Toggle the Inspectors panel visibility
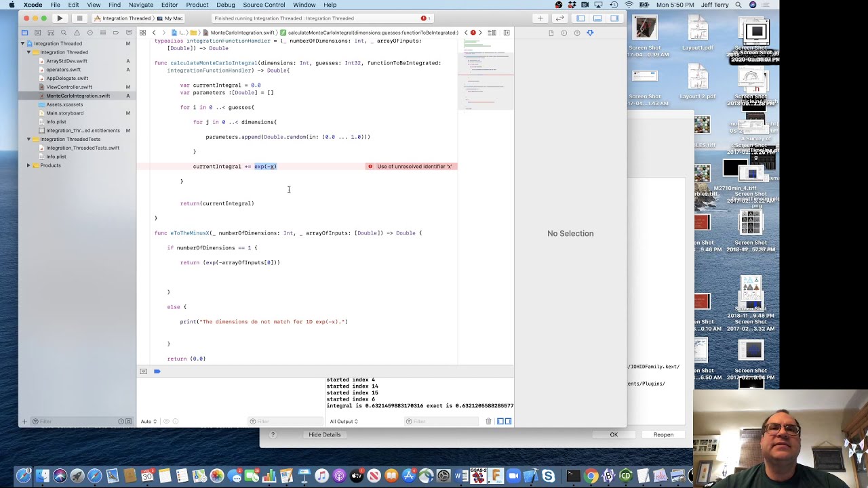Viewport: 868px width, 488px height. 614,18
